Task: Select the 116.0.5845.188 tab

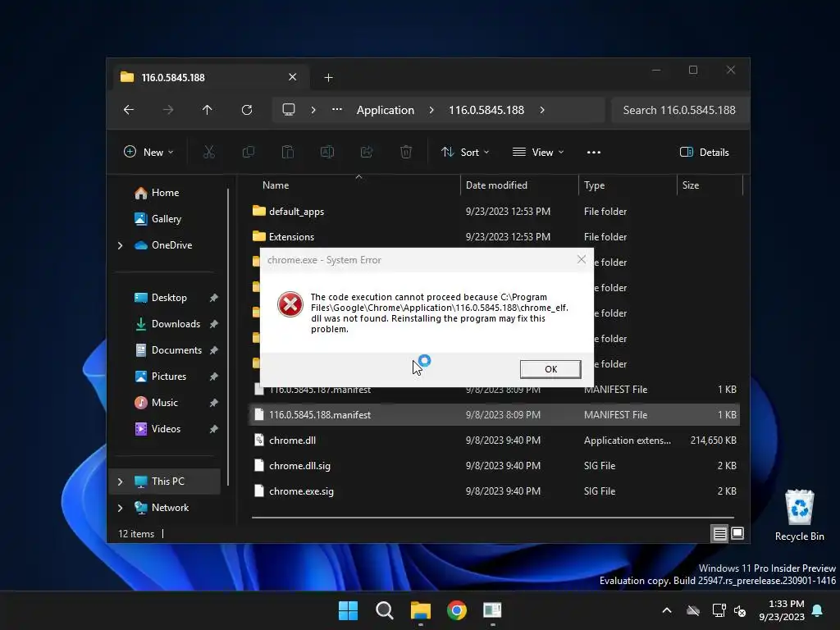Action: coord(212,78)
